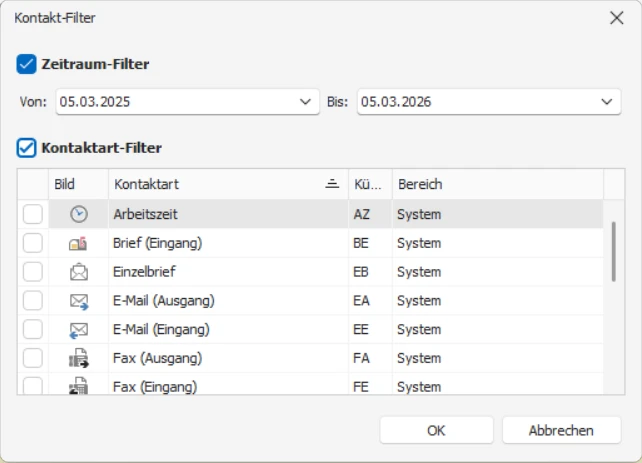Click the Bild column header

click(79, 184)
